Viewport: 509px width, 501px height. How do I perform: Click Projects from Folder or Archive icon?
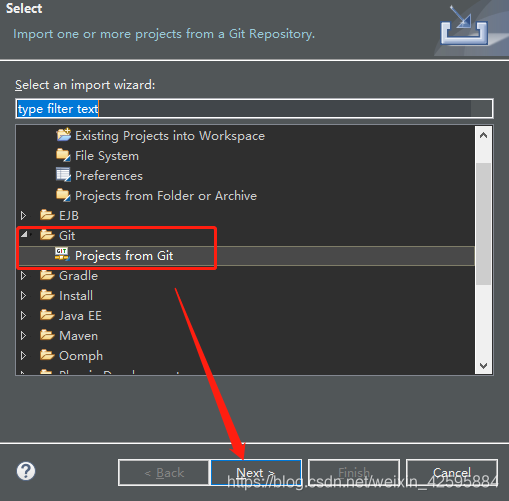(63, 195)
